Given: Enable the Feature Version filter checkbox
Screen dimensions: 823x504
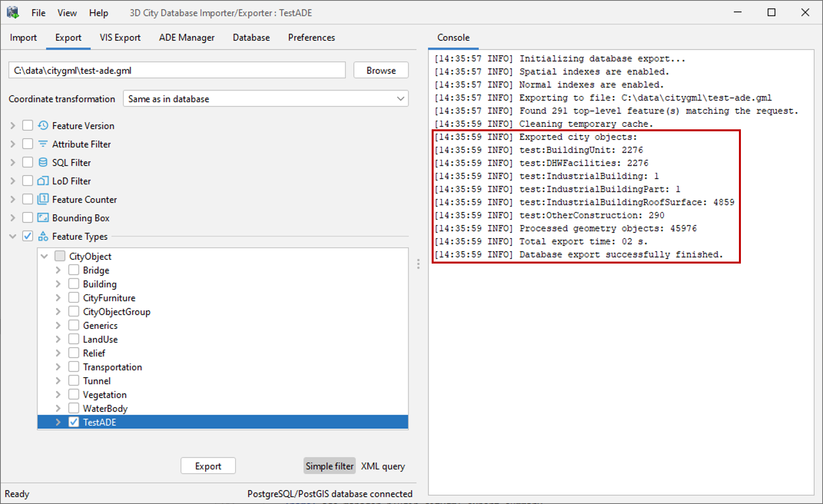Looking at the screenshot, I should coord(28,125).
